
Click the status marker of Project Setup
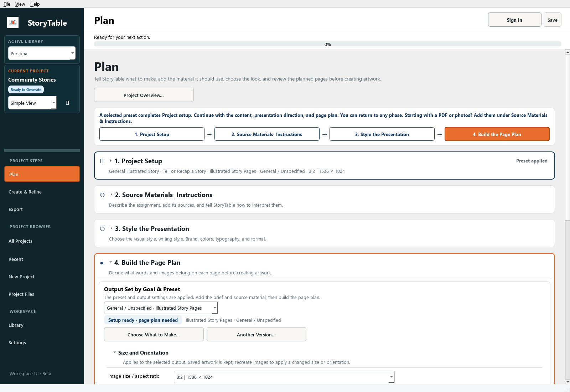(x=102, y=161)
